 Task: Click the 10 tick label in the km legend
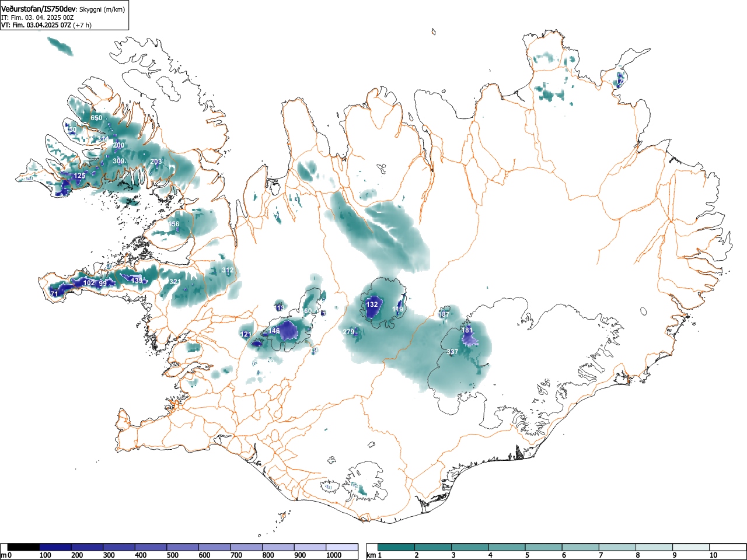713,555
